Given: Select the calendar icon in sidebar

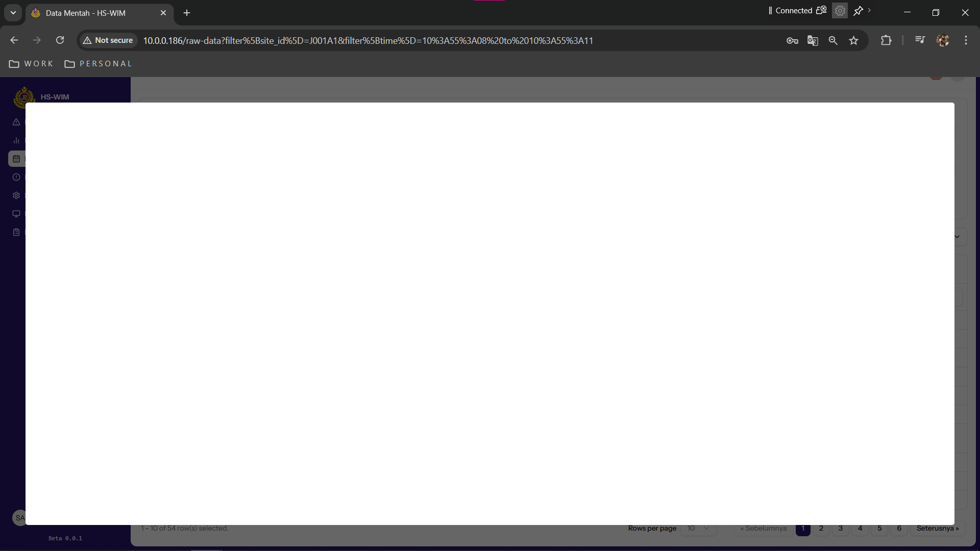Looking at the screenshot, I should [x=16, y=159].
